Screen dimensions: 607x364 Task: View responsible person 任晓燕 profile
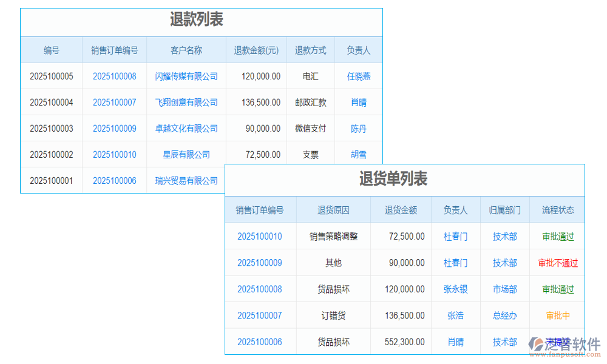358,76
